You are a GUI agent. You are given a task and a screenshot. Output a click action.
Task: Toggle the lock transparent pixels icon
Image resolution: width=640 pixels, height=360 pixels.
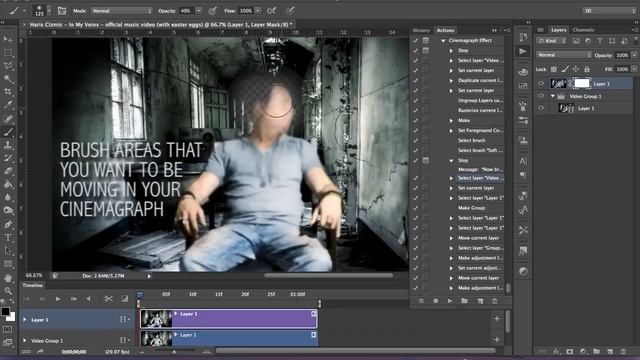[x=553, y=69]
